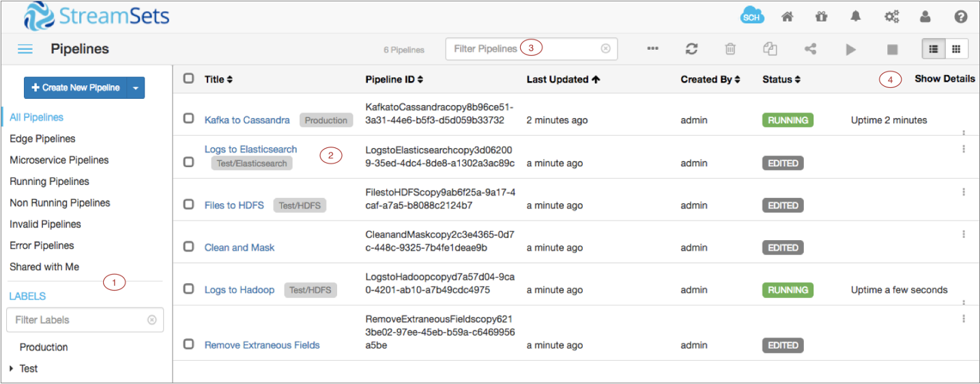Open Files to HDFS pipeline
Screen dimensions: 980x384
(234, 205)
